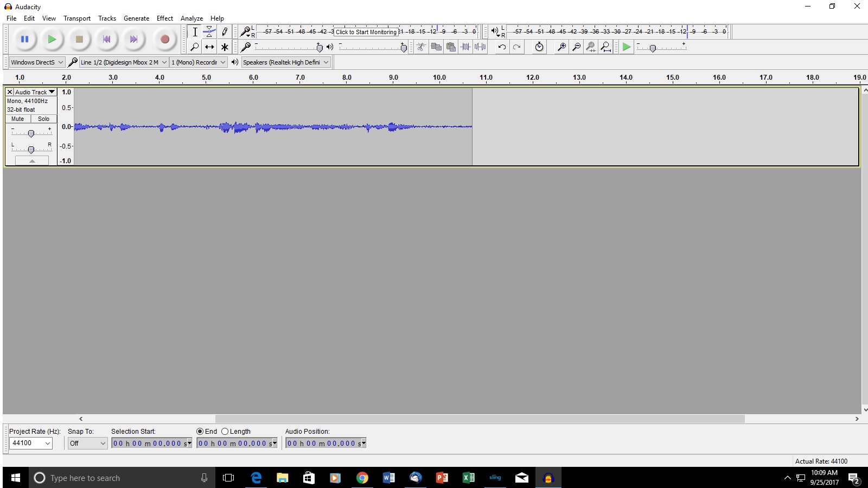Collapse the Audio Track with the up arrow

(32, 160)
